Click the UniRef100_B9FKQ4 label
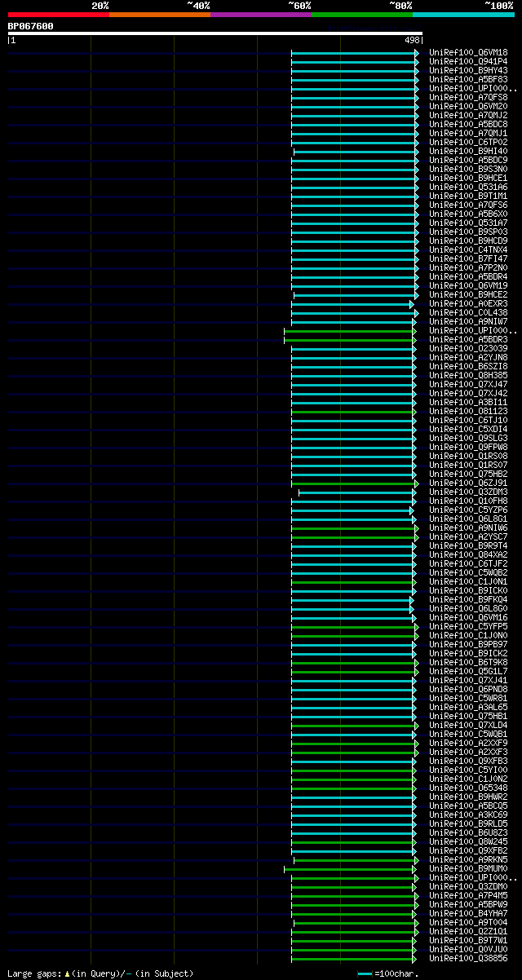The width and height of the screenshot is (522, 980). [x=468, y=599]
